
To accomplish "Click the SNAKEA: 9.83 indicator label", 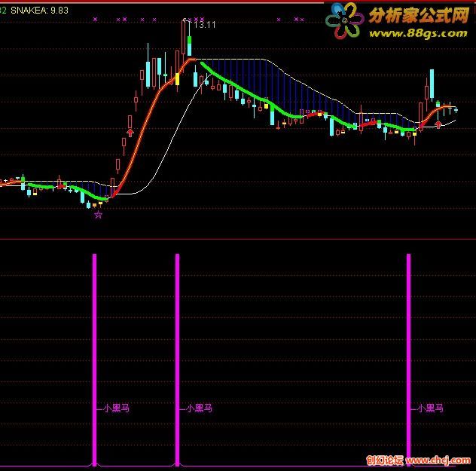I will point(39,11).
